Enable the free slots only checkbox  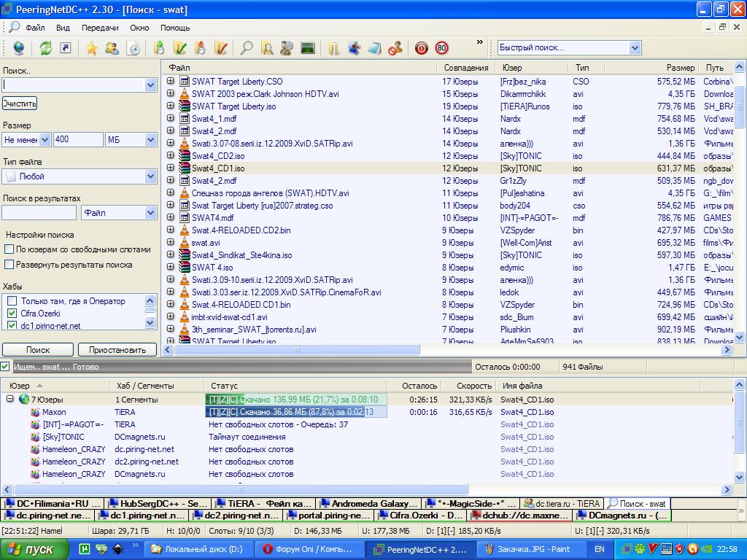pos(9,249)
